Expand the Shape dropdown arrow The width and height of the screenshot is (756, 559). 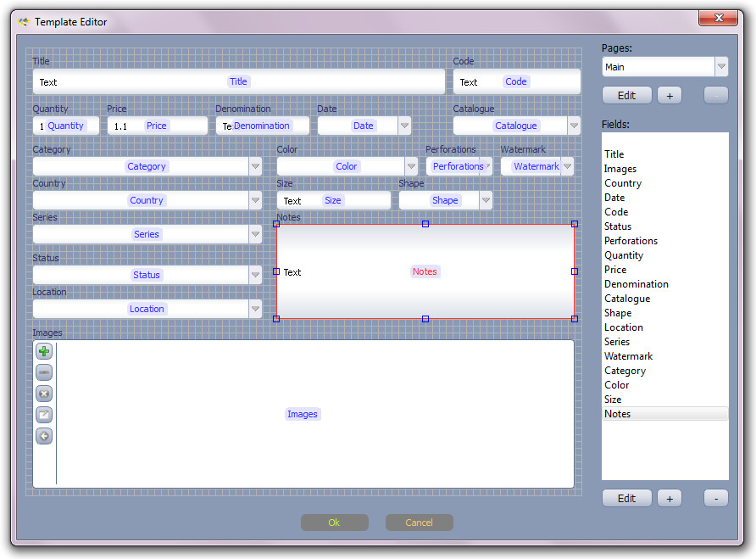tap(486, 200)
